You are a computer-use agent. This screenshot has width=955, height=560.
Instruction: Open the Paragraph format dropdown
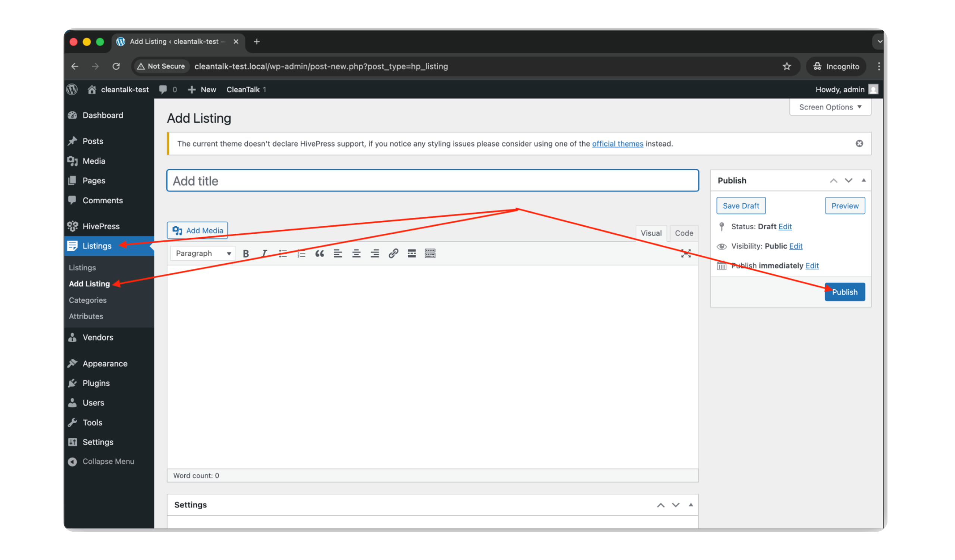pos(203,254)
